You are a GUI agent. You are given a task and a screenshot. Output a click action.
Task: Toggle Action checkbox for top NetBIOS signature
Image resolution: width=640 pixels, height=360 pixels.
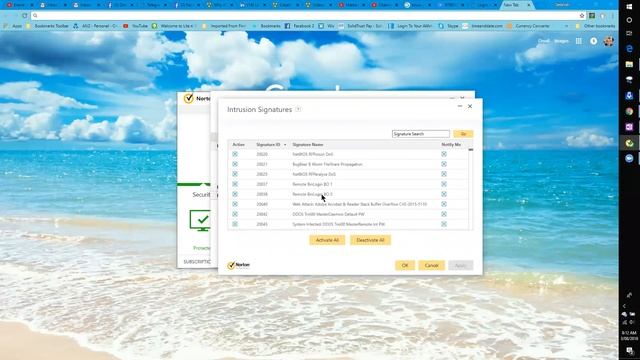235,154
